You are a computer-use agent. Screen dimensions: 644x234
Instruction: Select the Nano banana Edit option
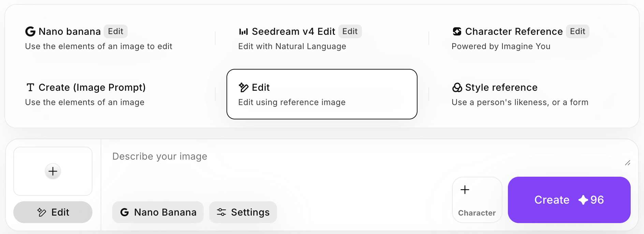pyautogui.click(x=99, y=38)
